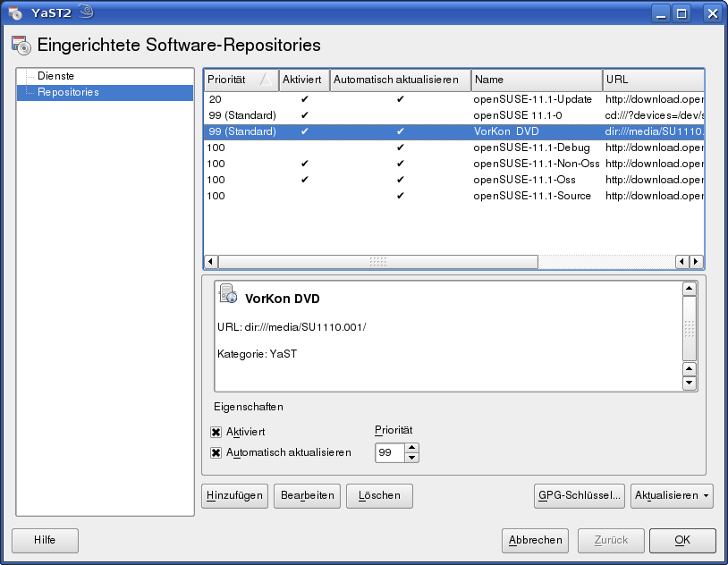Click the YaST2 title bar application icon
The image size is (728, 565).
15,13
